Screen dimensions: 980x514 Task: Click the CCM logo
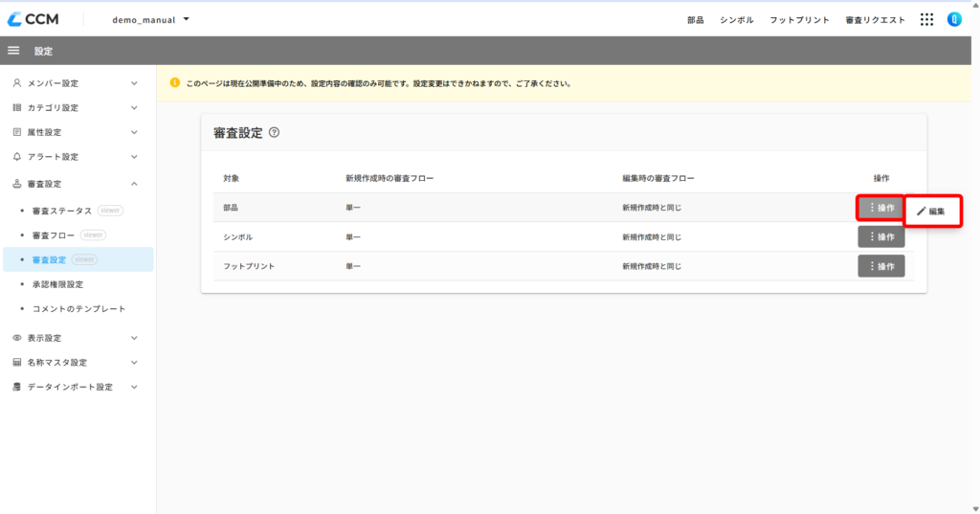[x=33, y=19]
